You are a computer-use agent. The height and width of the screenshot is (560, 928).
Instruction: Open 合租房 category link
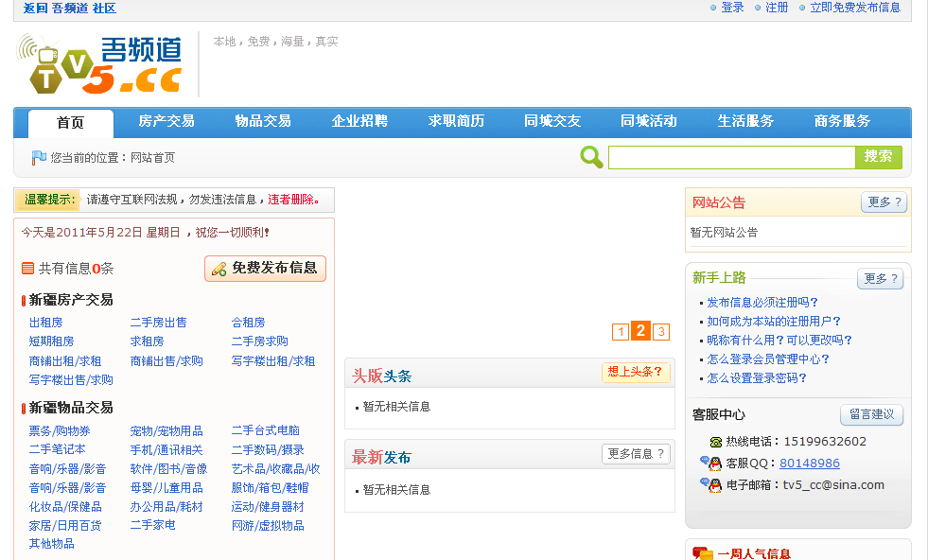248,323
